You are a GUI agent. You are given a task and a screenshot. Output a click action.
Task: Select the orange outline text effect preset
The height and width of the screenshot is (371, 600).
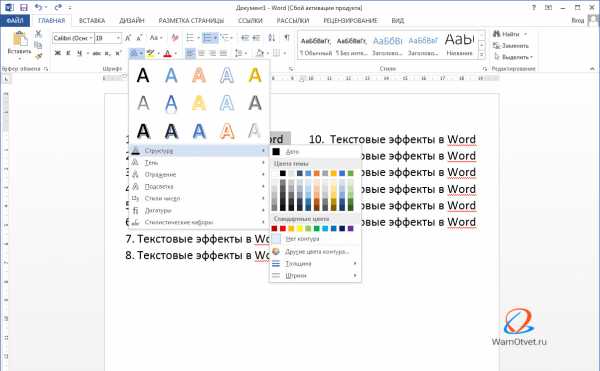pos(227,131)
